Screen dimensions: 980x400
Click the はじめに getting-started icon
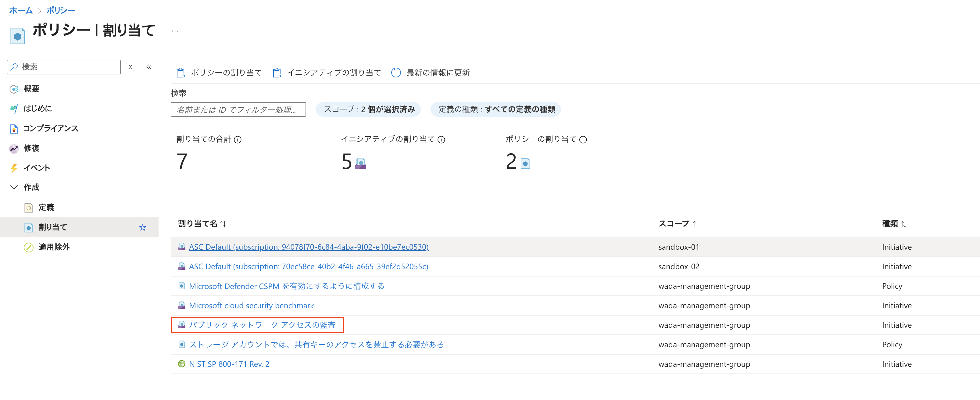point(14,109)
